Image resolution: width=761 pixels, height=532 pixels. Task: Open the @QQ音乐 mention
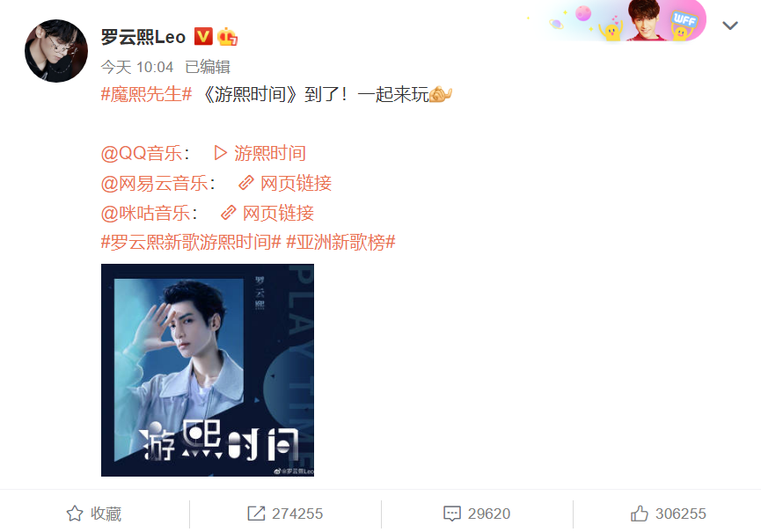point(142,153)
